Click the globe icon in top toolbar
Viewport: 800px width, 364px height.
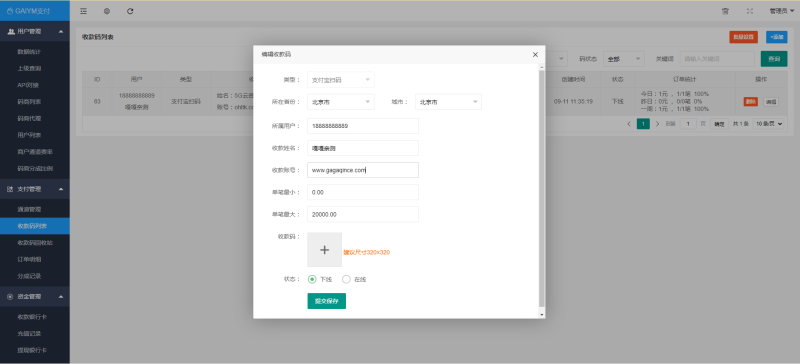pos(107,11)
